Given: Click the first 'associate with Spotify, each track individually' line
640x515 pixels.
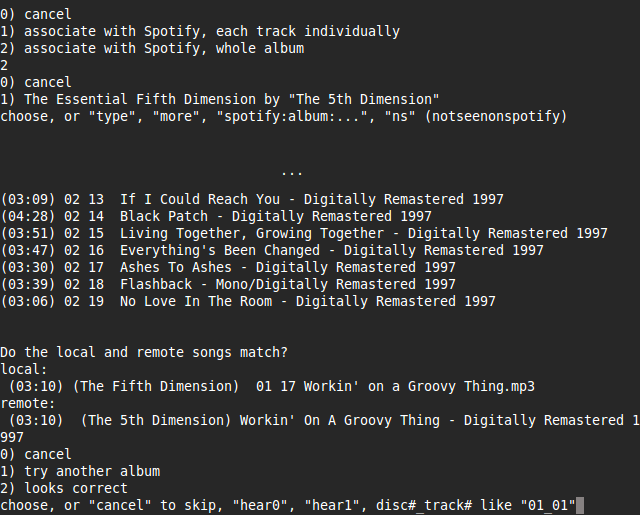Looking at the screenshot, I should pos(200,31).
